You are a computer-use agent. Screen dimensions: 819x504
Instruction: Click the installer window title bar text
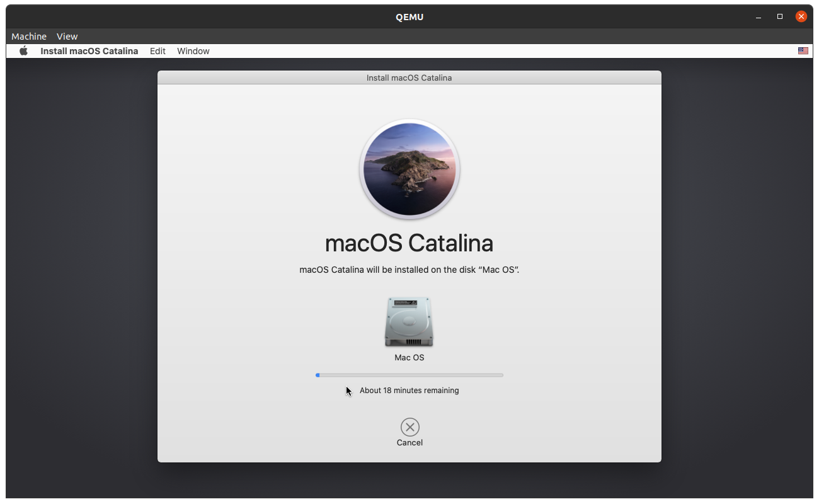409,78
